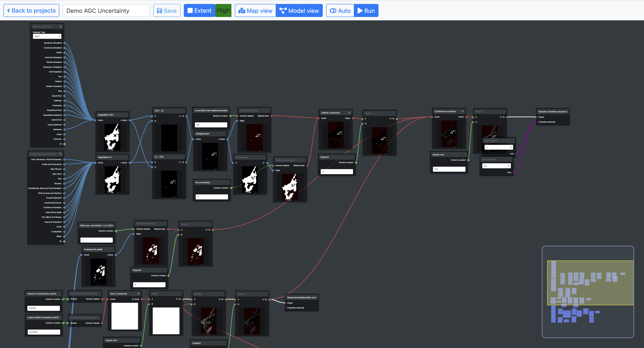The image size is (644, 348).
Task: Click Back to projects button
Action: click(31, 11)
